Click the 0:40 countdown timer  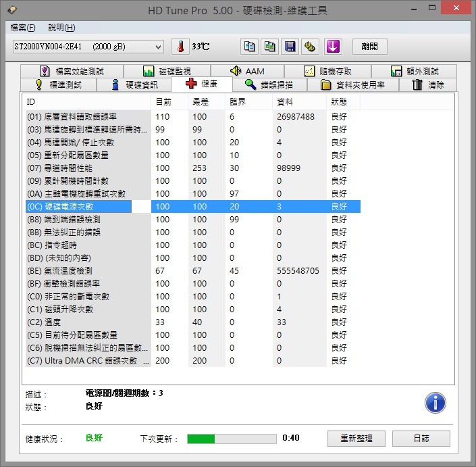(291, 438)
